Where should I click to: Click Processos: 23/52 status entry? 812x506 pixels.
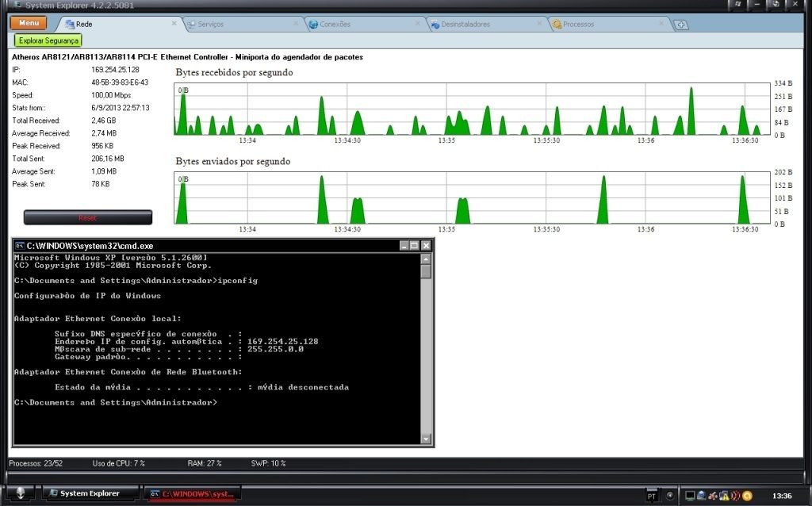tap(36, 463)
